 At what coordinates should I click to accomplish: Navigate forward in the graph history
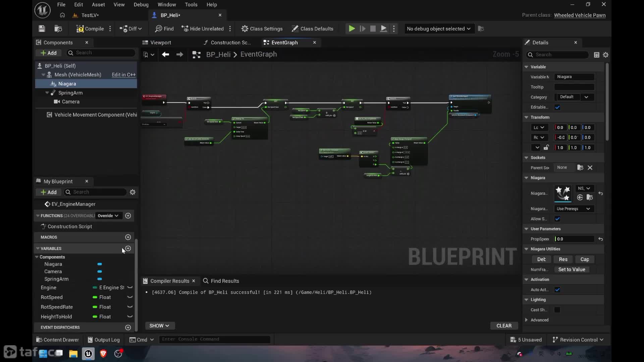tap(180, 54)
